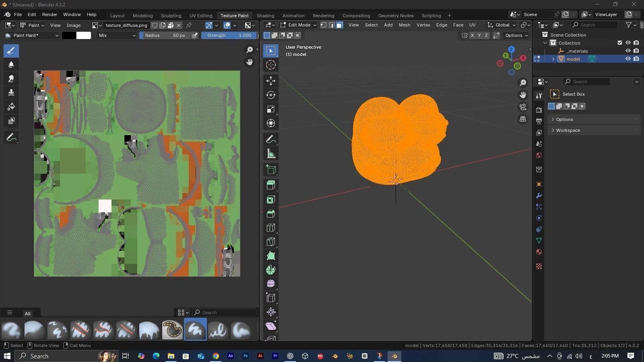Screen dimensions: 644x362
Task: Select the Spin tool
Action: (271, 270)
